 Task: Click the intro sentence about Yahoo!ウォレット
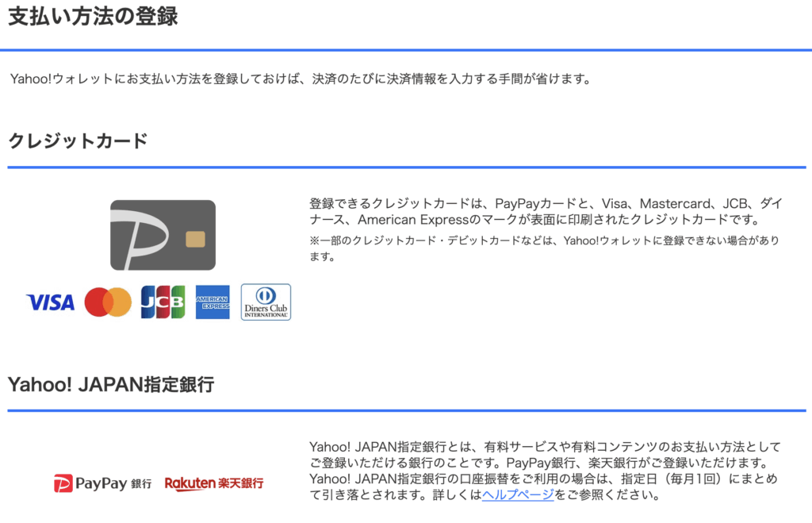tap(301, 79)
